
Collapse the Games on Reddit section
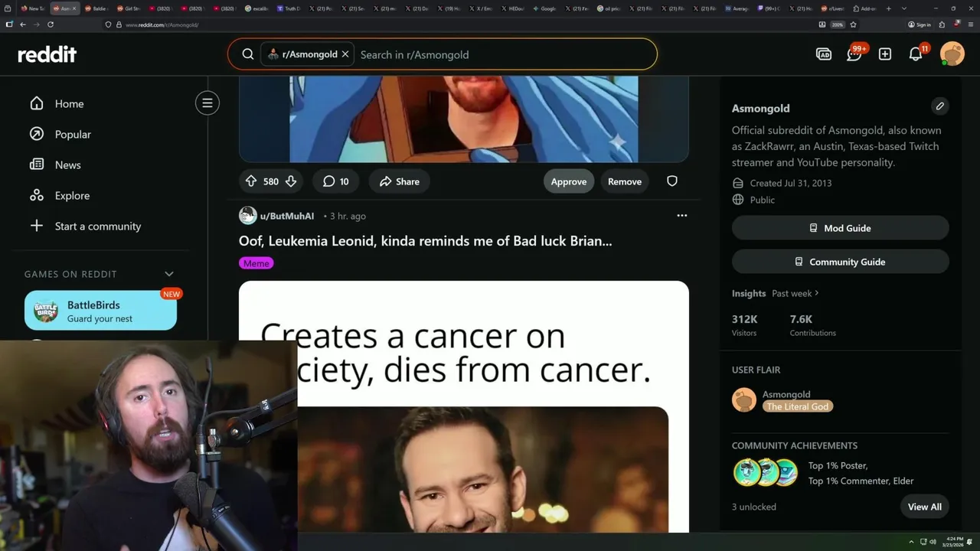tap(169, 274)
